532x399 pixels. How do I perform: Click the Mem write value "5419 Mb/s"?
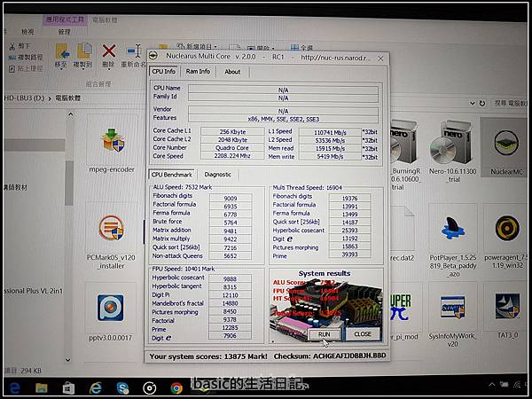tap(330, 157)
